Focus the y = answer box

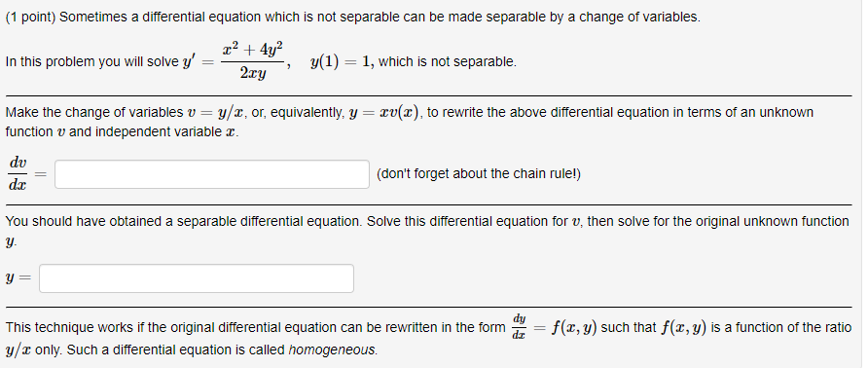point(197,278)
